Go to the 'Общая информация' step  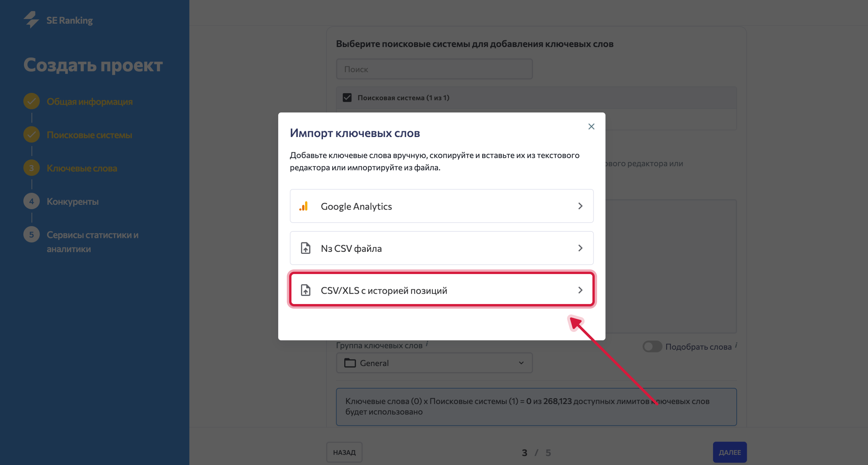90,102
